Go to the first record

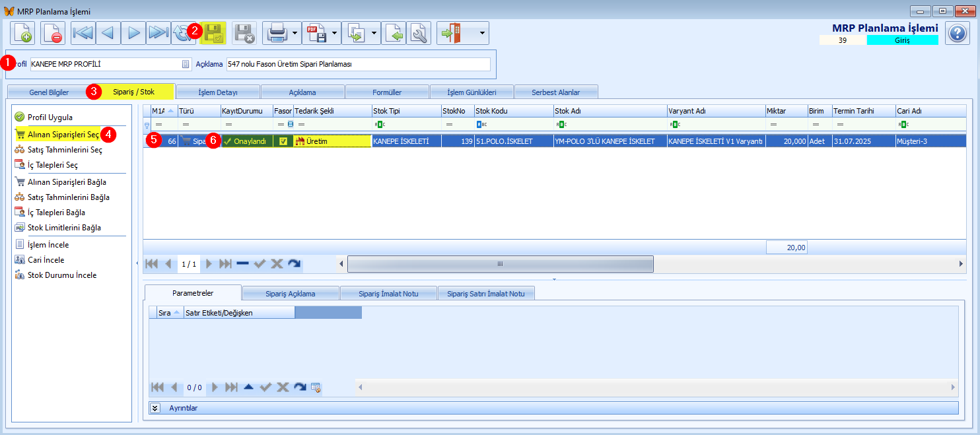pyautogui.click(x=83, y=32)
